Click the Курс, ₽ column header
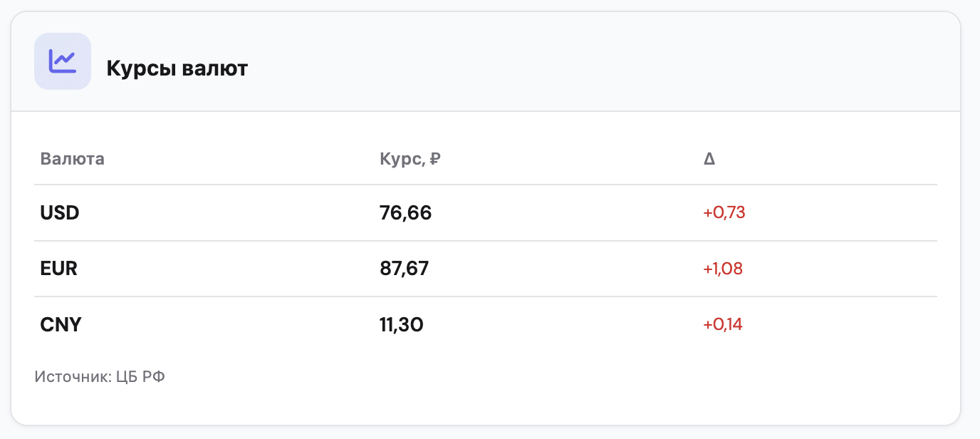The image size is (980, 439). click(410, 158)
